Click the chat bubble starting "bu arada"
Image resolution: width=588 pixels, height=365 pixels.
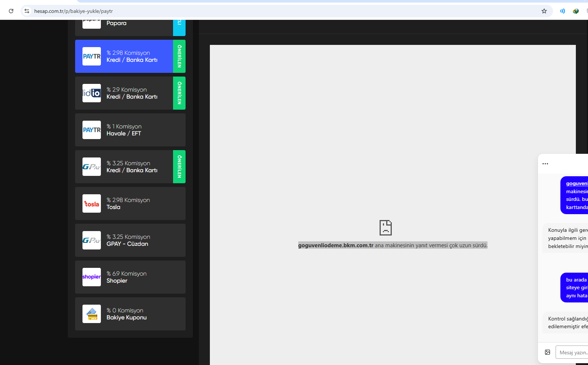click(x=574, y=288)
